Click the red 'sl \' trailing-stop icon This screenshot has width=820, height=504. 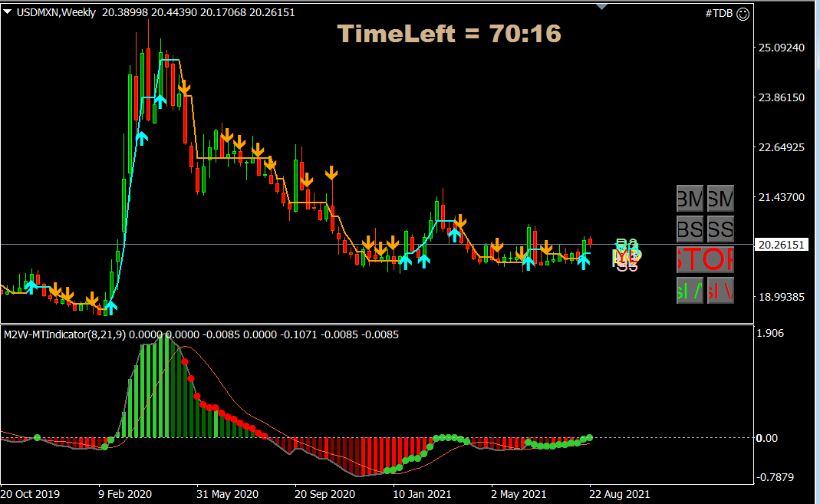pyautogui.click(x=720, y=291)
